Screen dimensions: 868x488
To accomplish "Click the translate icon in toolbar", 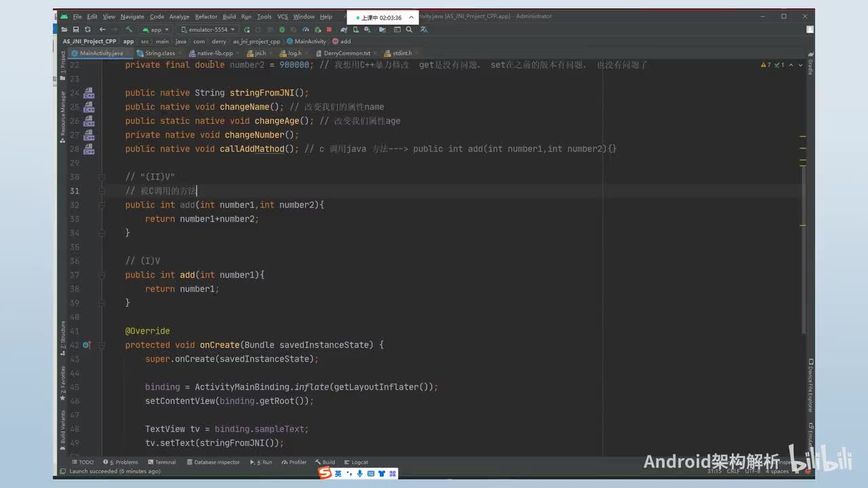I will pos(424,30).
